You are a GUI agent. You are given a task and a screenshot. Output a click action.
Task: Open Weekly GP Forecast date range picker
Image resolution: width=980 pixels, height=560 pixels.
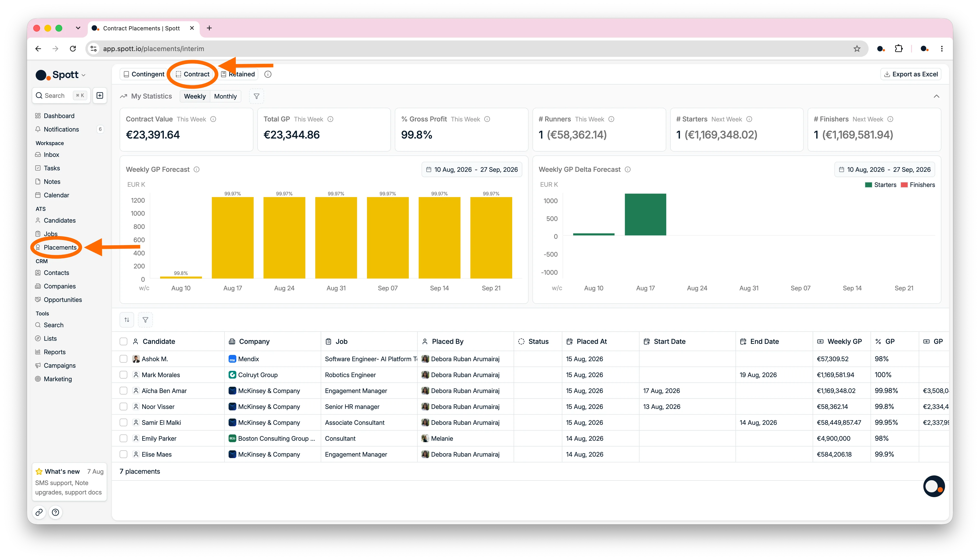coord(471,170)
